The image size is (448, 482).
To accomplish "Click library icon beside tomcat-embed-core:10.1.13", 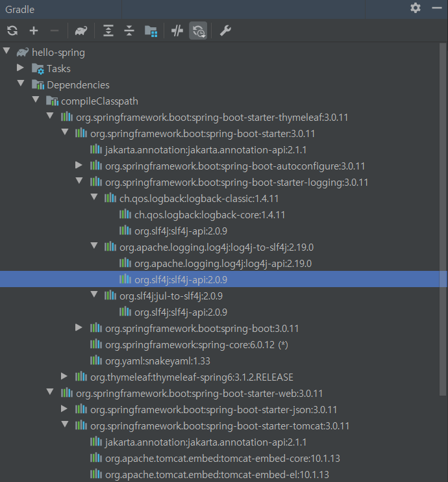I will [96, 458].
